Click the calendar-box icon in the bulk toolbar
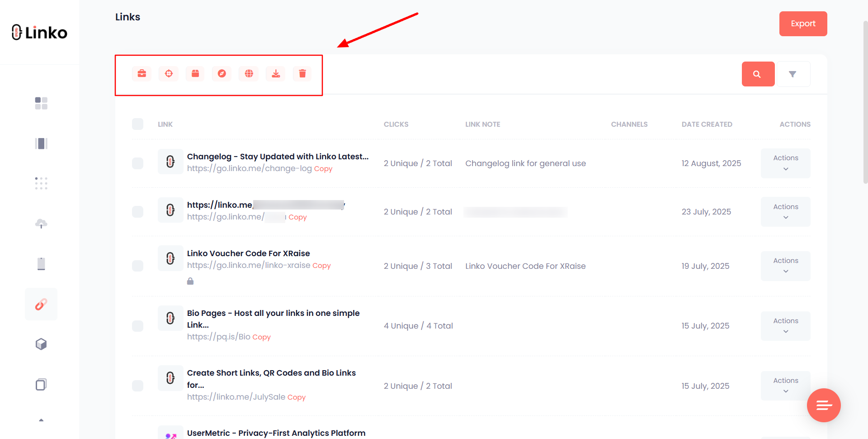Screen dimensions: 868x439 pyautogui.click(x=195, y=73)
